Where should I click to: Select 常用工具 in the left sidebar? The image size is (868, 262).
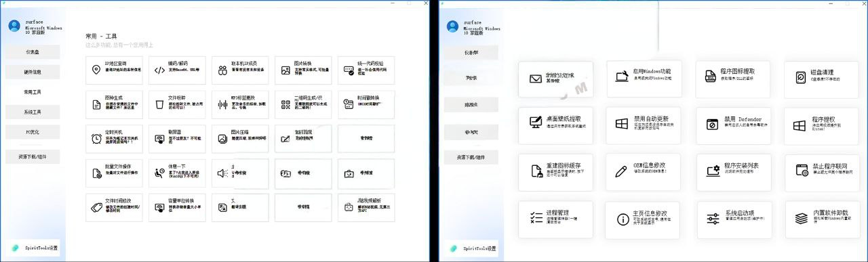click(33, 91)
